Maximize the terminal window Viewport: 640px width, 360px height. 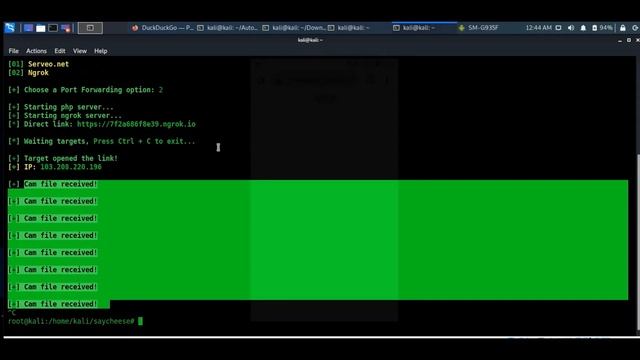[x=629, y=40]
